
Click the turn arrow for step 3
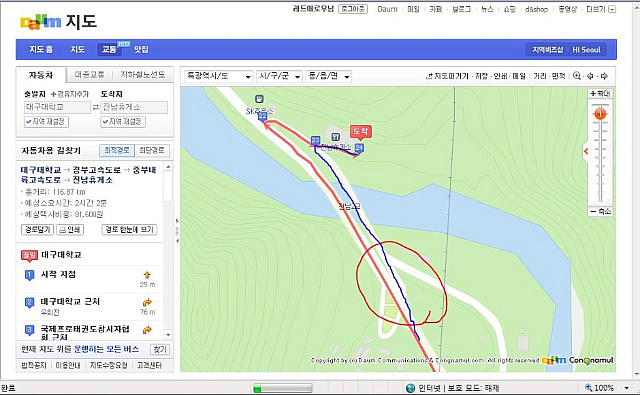pyautogui.click(x=147, y=330)
